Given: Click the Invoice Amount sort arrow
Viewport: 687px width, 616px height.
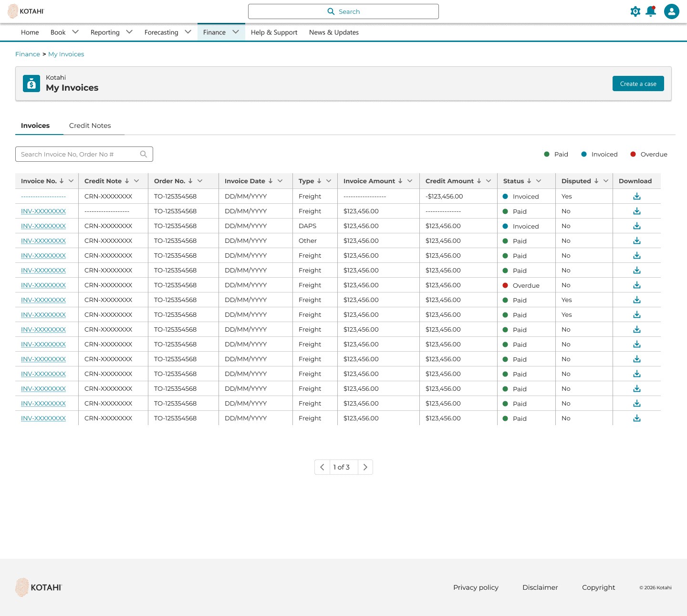Looking at the screenshot, I should 400,181.
